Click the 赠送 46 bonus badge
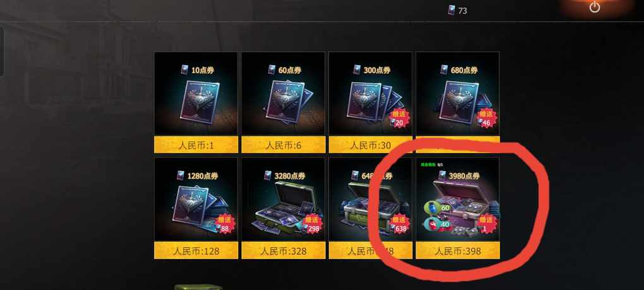This screenshot has height=290, width=644. pyautogui.click(x=486, y=118)
